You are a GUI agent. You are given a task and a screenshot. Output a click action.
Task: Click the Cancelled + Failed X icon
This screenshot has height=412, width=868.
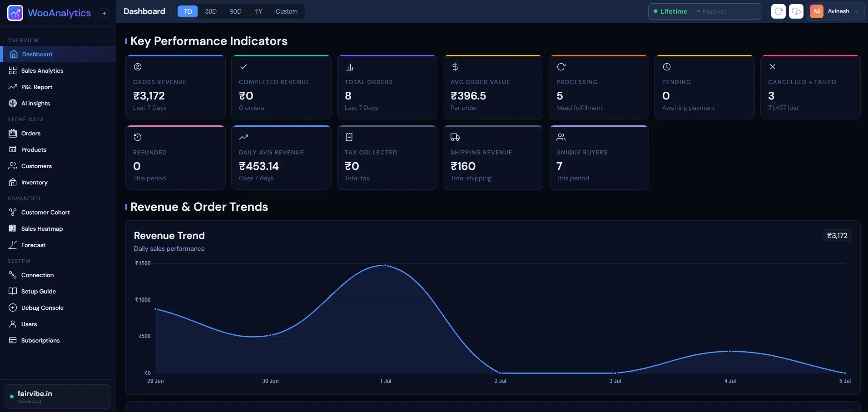coord(773,67)
